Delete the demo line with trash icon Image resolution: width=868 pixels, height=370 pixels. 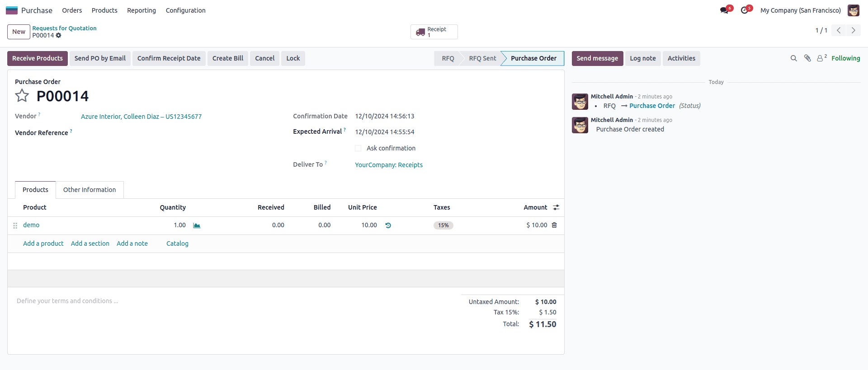pyautogui.click(x=554, y=225)
